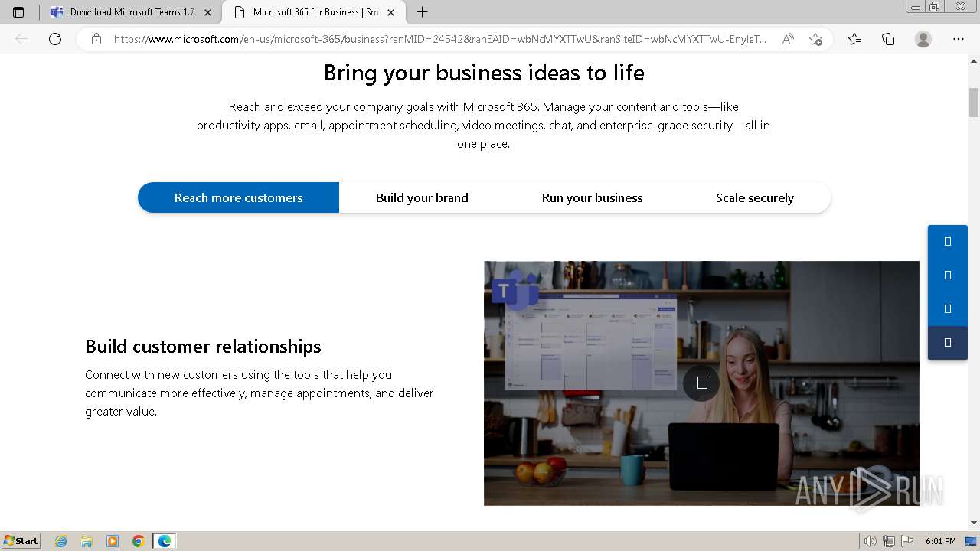The image size is (980, 551).
Task: Restore down the Edge window
Action: click(935, 7)
